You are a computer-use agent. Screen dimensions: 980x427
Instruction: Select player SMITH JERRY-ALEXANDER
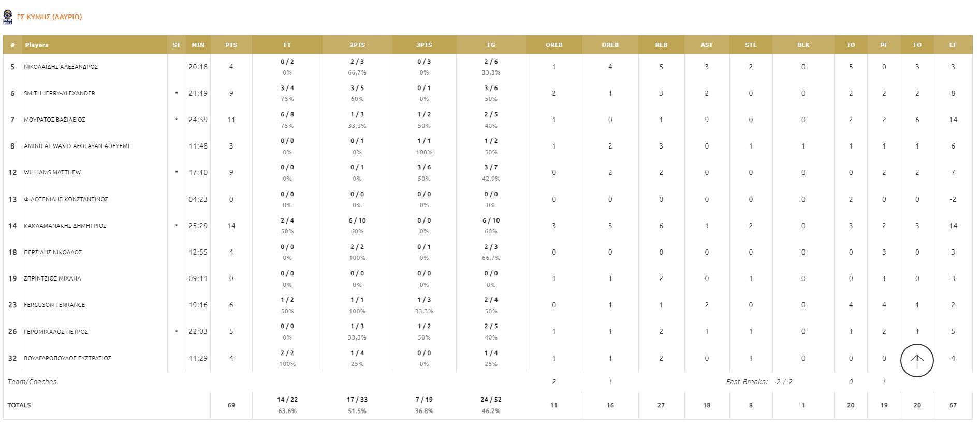coord(60,93)
